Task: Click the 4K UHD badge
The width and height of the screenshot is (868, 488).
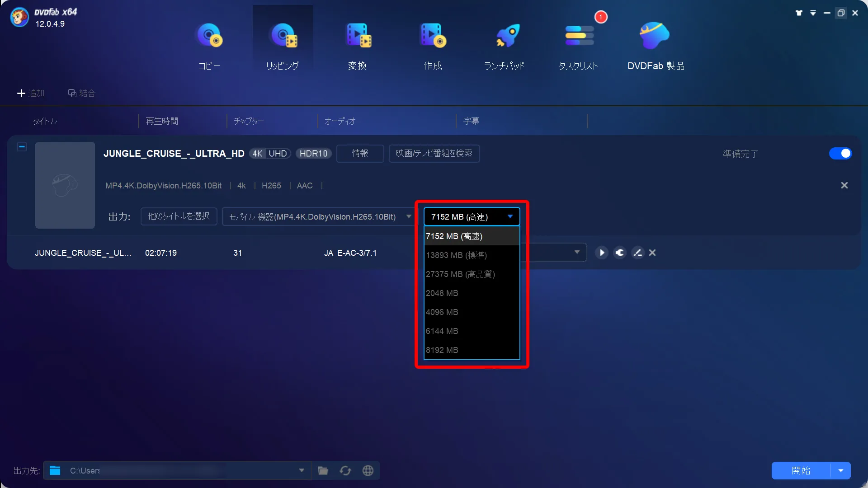Action: pyautogui.click(x=270, y=154)
